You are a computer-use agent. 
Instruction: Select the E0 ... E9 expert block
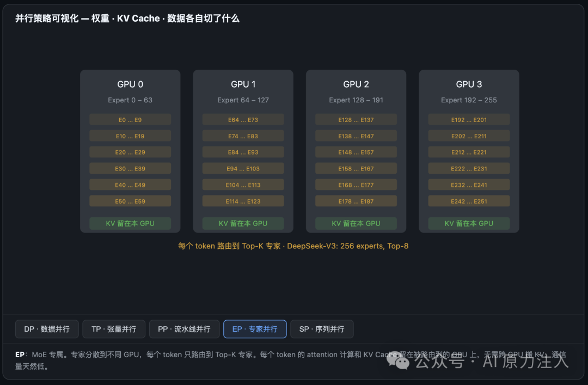130,120
